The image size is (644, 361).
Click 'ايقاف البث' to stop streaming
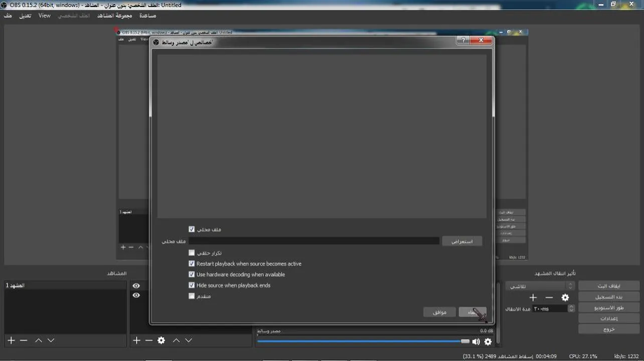608,286
